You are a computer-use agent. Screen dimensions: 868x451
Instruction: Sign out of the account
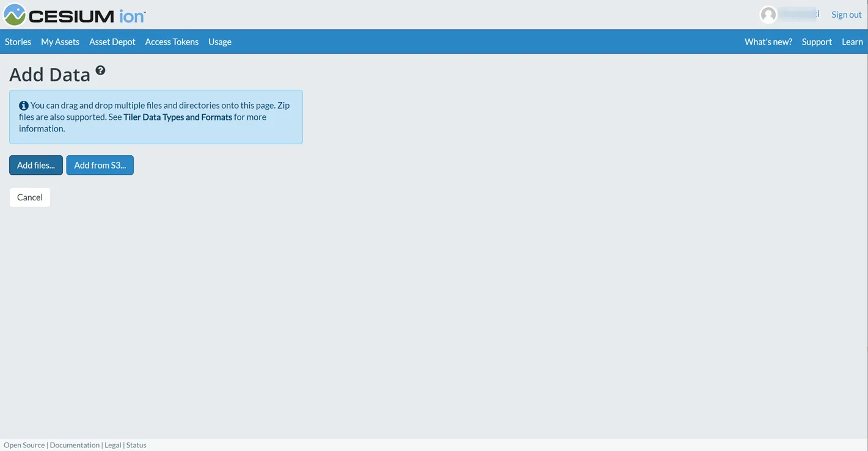(x=846, y=15)
